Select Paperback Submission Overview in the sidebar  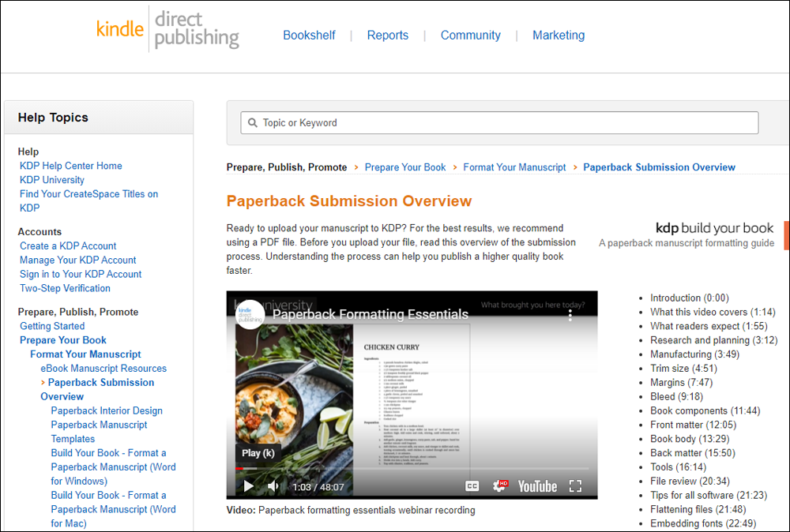(97, 389)
